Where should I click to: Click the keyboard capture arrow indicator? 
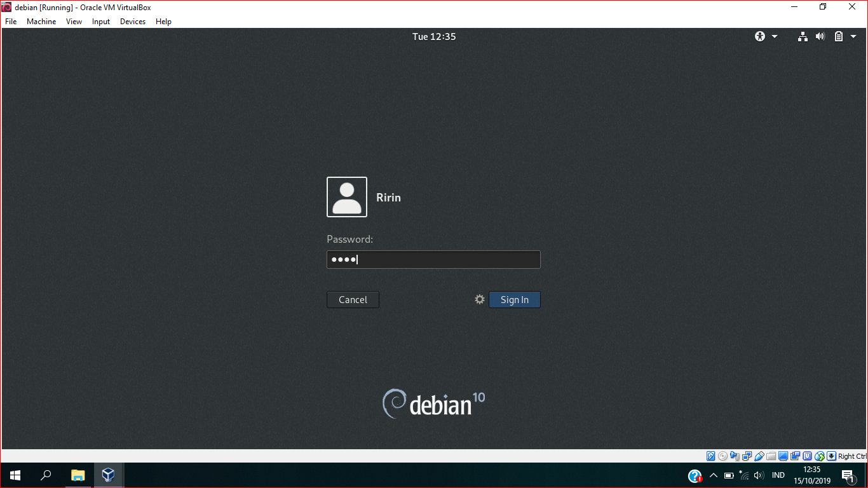point(831,456)
